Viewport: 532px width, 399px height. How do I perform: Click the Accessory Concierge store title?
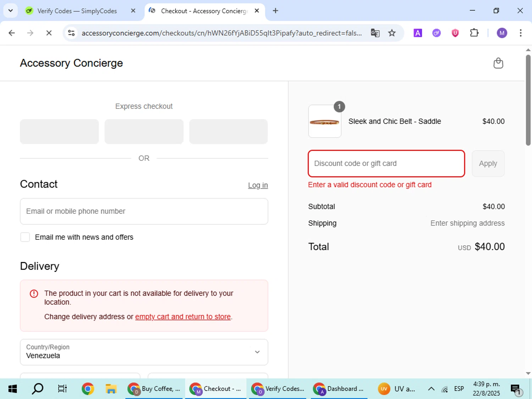71,63
